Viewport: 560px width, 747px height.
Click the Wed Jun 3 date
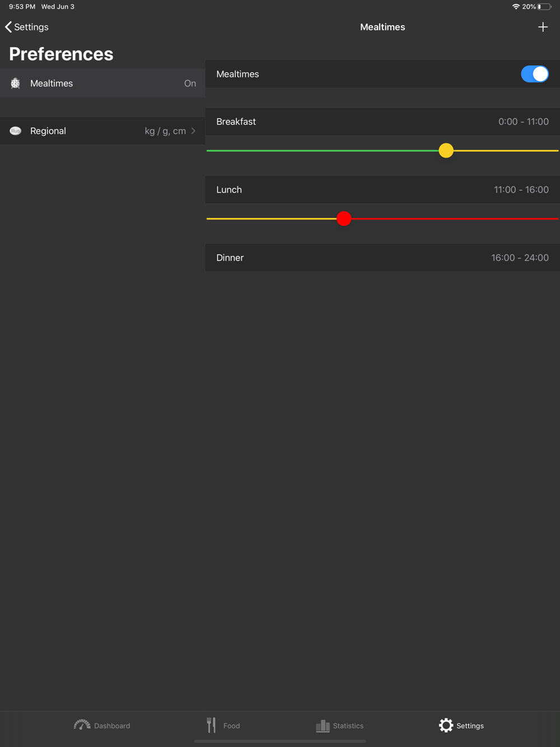click(x=58, y=7)
